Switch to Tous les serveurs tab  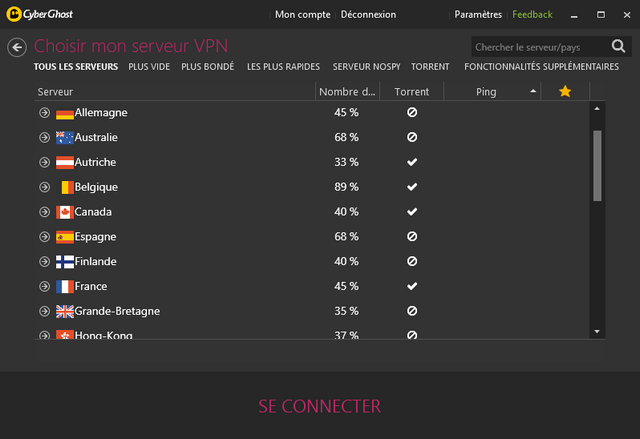(x=76, y=67)
